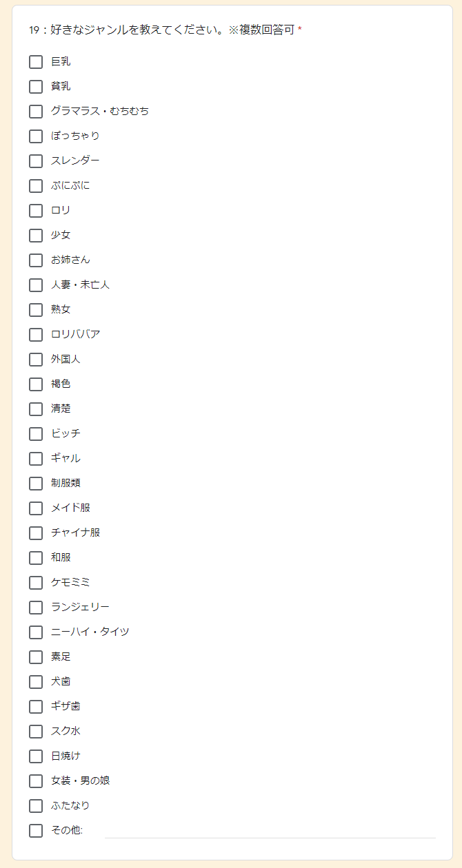Select the チャイナ服 checkbox
Viewport: 462px width, 868px height.
[x=36, y=533]
